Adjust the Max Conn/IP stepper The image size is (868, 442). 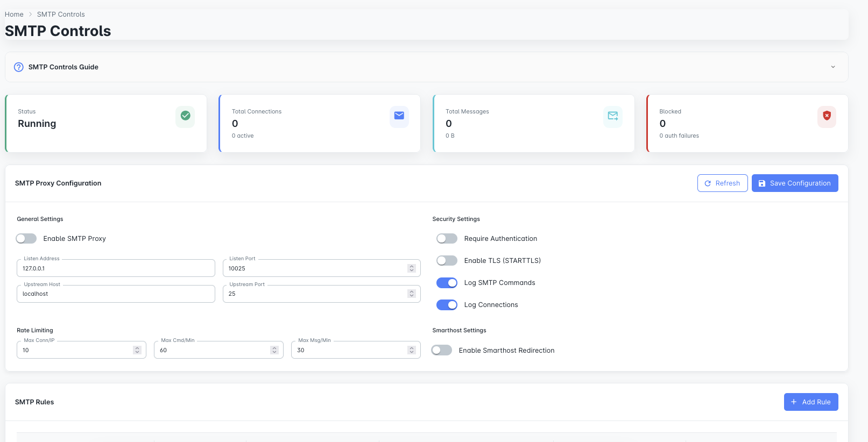pos(137,350)
